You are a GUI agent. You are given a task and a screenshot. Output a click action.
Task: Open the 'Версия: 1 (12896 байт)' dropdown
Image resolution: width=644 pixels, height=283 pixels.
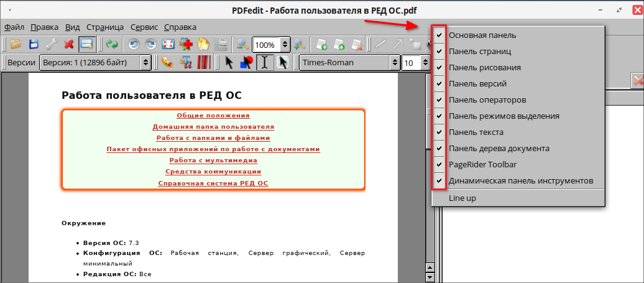click(95, 62)
